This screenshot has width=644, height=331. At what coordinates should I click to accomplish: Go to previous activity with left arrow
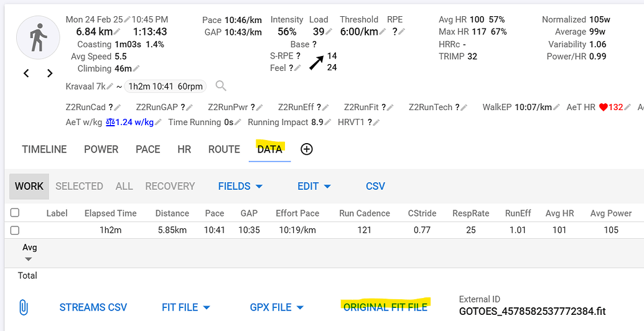26,73
